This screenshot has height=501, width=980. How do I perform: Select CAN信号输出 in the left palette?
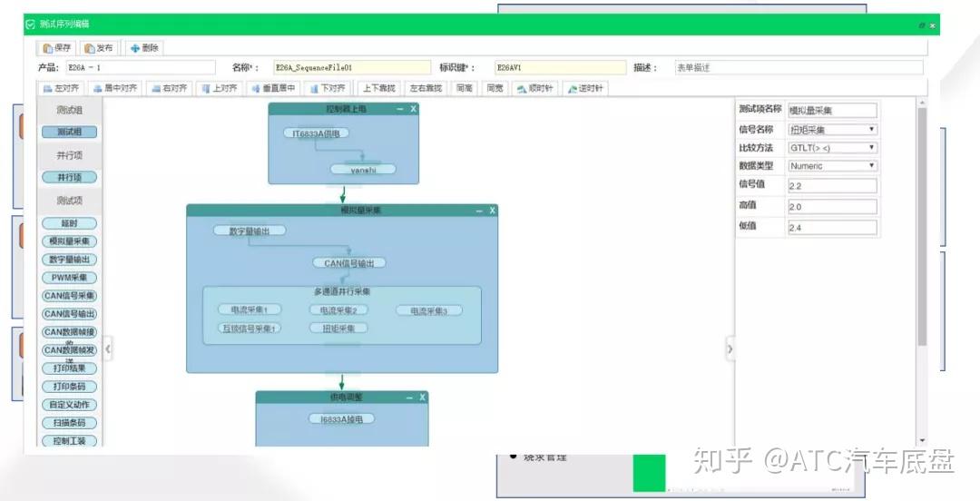69,314
